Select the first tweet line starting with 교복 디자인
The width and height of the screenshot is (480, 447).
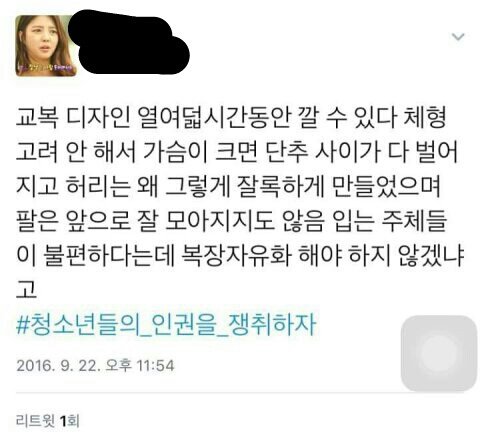point(231,117)
